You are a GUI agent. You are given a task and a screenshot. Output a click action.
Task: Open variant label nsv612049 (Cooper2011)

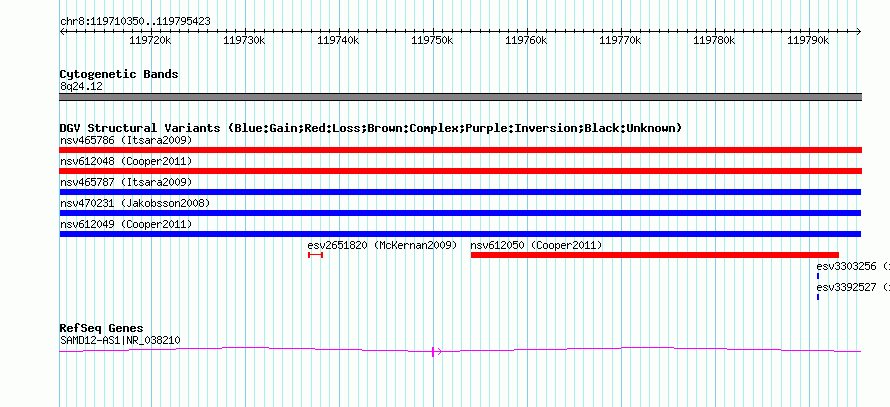[126, 224]
